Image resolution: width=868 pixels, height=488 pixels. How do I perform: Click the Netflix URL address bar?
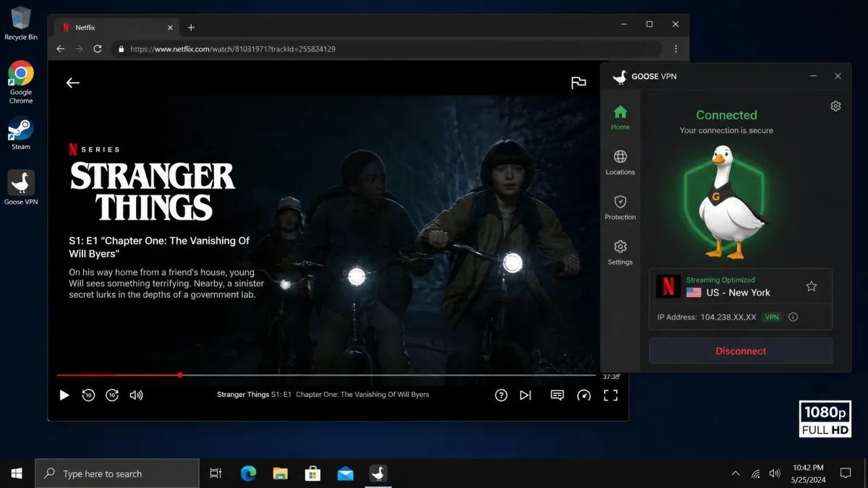click(386, 49)
